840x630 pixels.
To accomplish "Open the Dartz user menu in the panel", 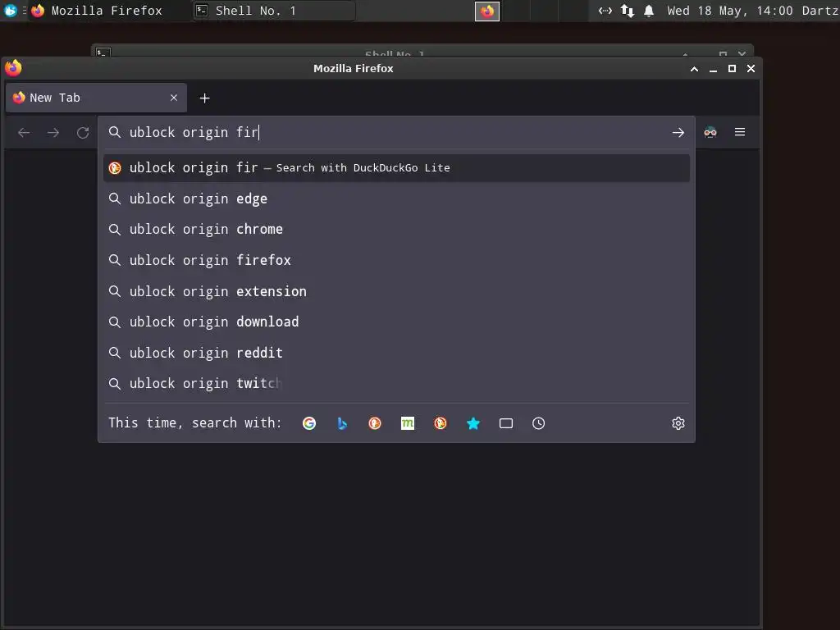I will pyautogui.click(x=820, y=11).
